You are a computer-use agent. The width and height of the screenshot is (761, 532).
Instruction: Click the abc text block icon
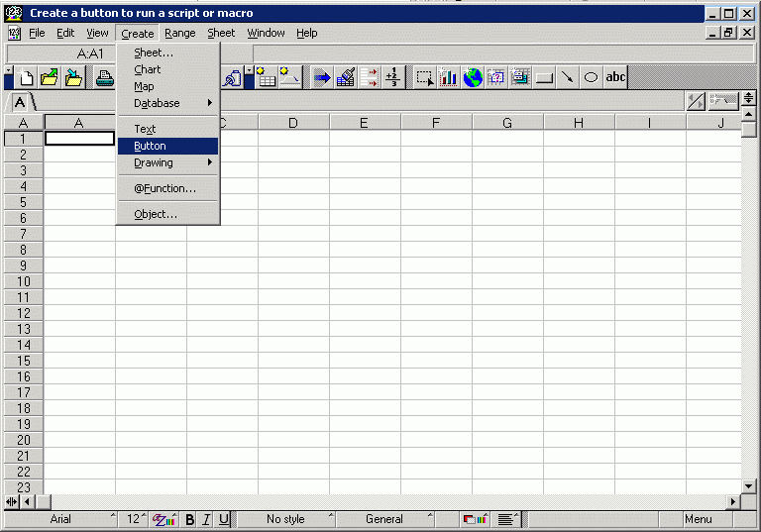pos(615,77)
